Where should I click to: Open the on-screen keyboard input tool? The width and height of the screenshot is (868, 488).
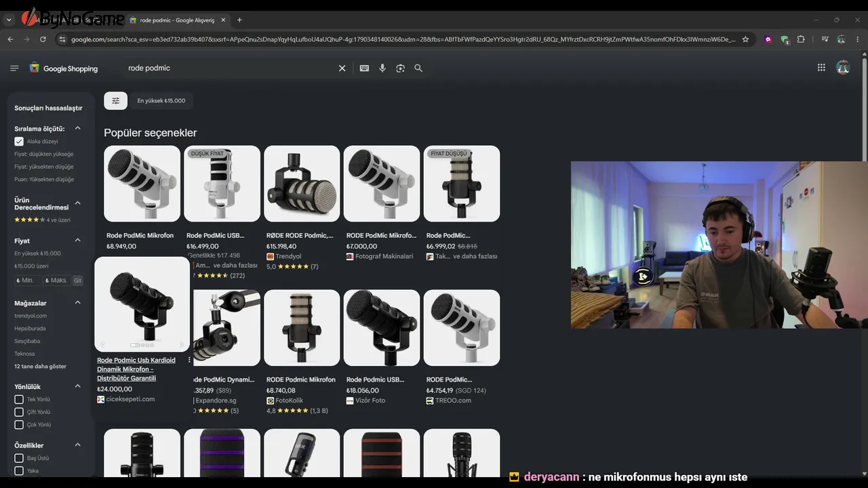364,68
